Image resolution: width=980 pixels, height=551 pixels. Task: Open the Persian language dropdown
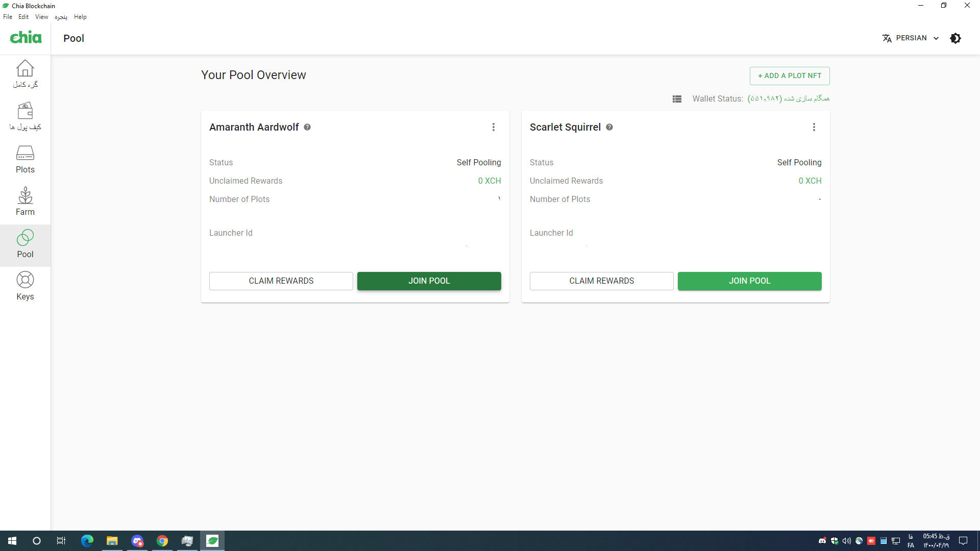pos(911,38)
